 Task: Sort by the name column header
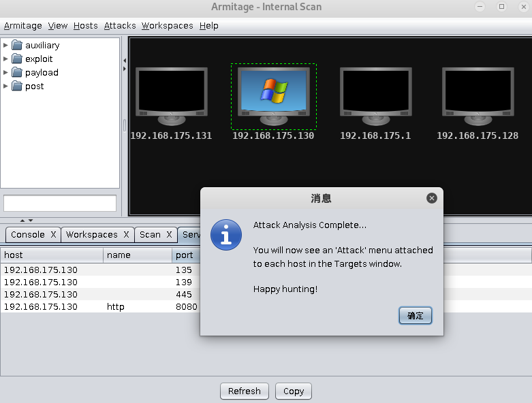[x=138, y=255]
